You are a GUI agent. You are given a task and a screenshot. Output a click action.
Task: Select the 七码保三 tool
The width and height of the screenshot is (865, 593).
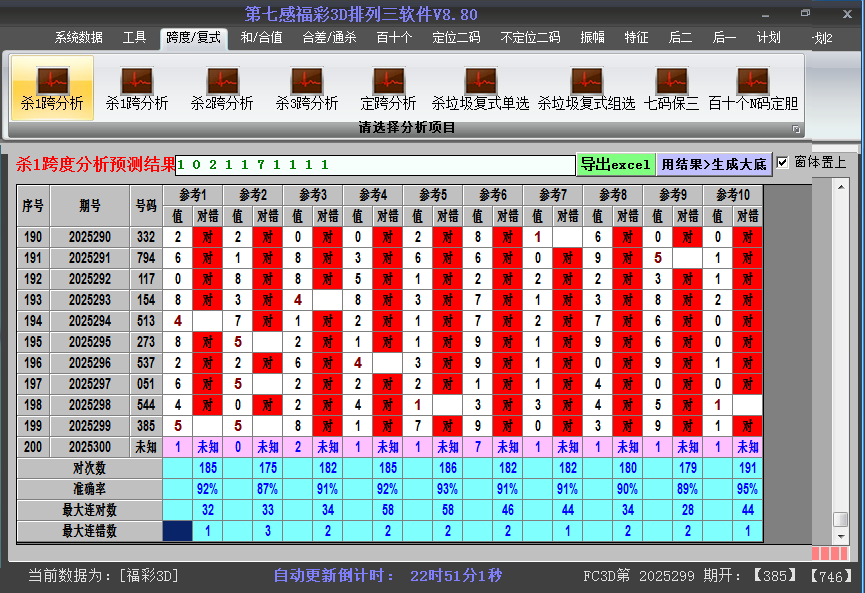[x=671, y=88]
